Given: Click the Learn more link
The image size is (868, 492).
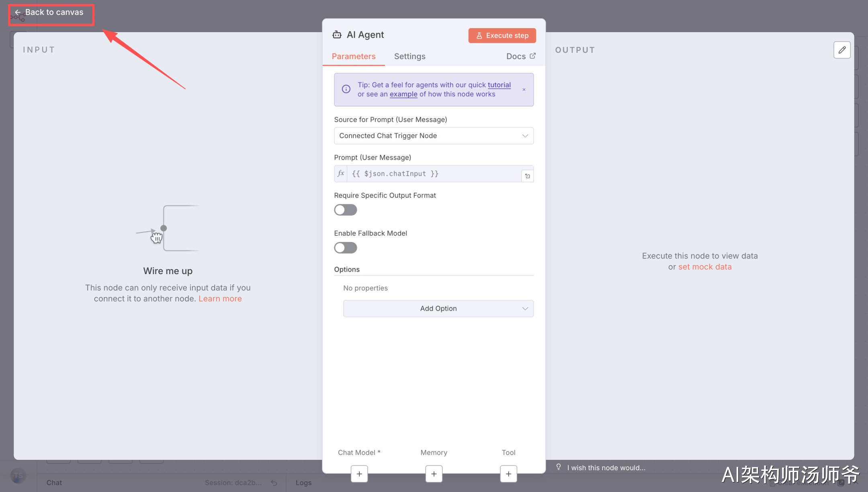Looking at the screenshot, I should 220,299.
